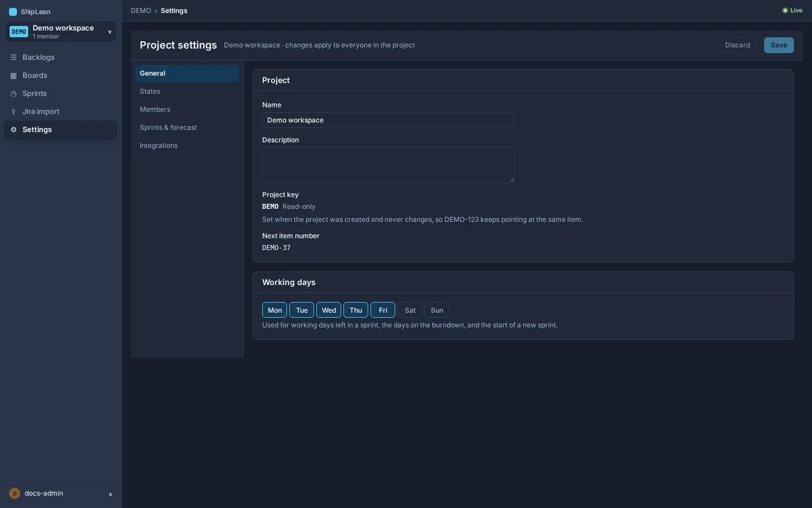Open the Demo workspace switcher arrow
812x508 pixels.
pos(109,33)
